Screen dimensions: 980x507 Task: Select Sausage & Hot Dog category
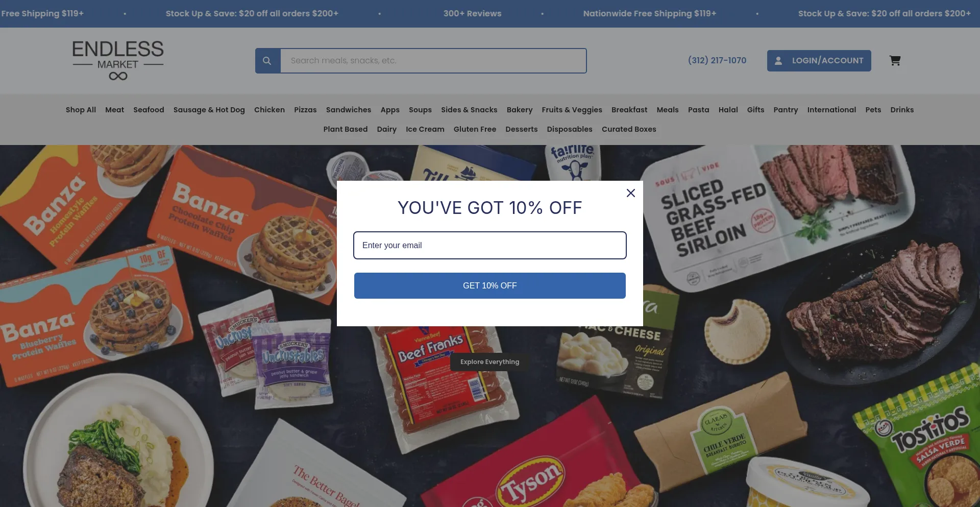click(209, 110)
